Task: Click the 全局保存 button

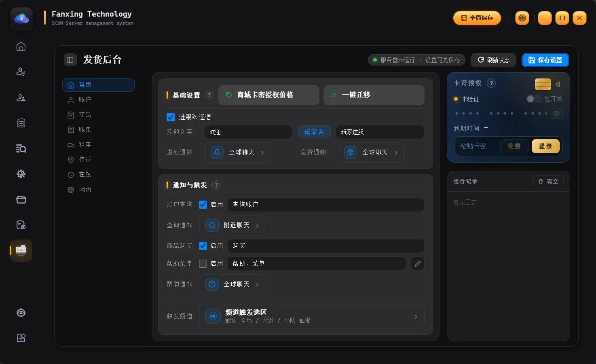Action: coord(477,18)
